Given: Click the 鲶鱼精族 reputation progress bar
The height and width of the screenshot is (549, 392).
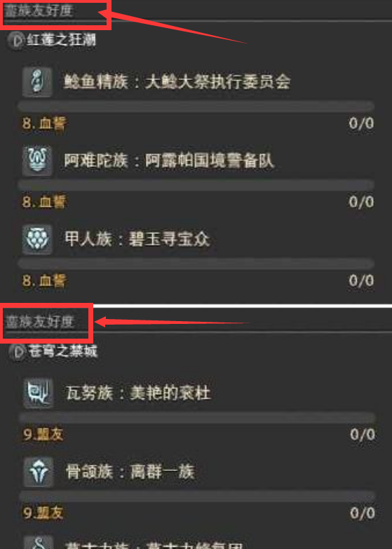Looking at the screenshot, I should click(196, 106).
